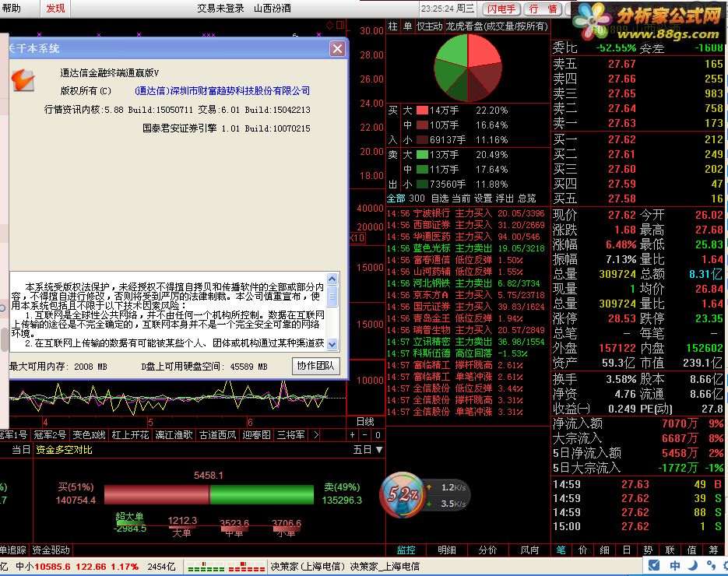Open the 帮助 menu
Image resolution: width=728 pixels, height=576 pixels.
[12, 9]
